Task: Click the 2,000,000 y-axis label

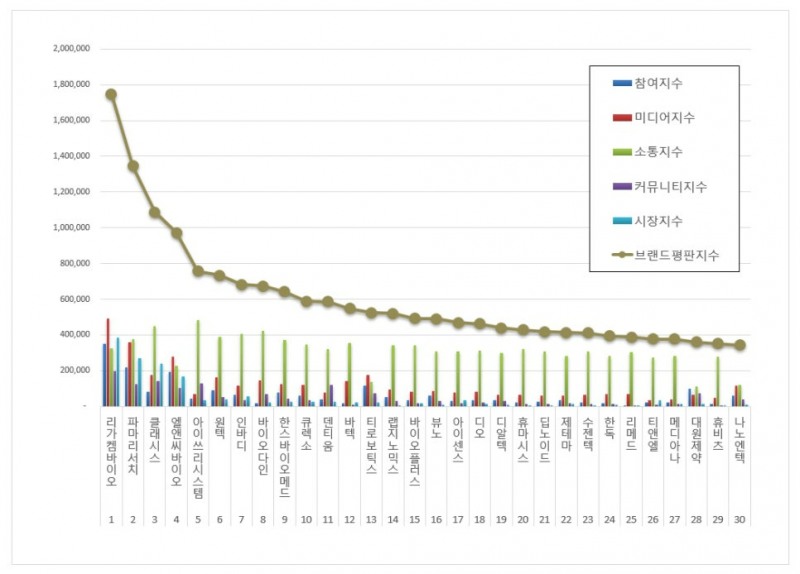Action: (x=71, y=48)
